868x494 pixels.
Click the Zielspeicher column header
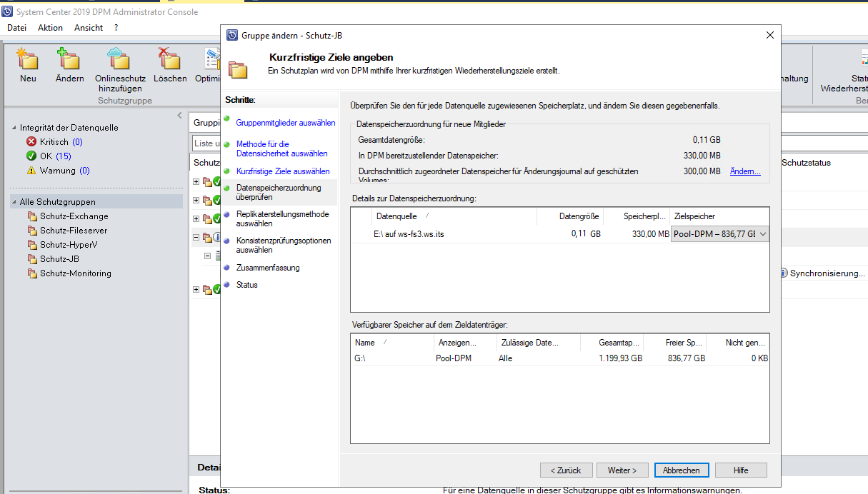(720, 216)
